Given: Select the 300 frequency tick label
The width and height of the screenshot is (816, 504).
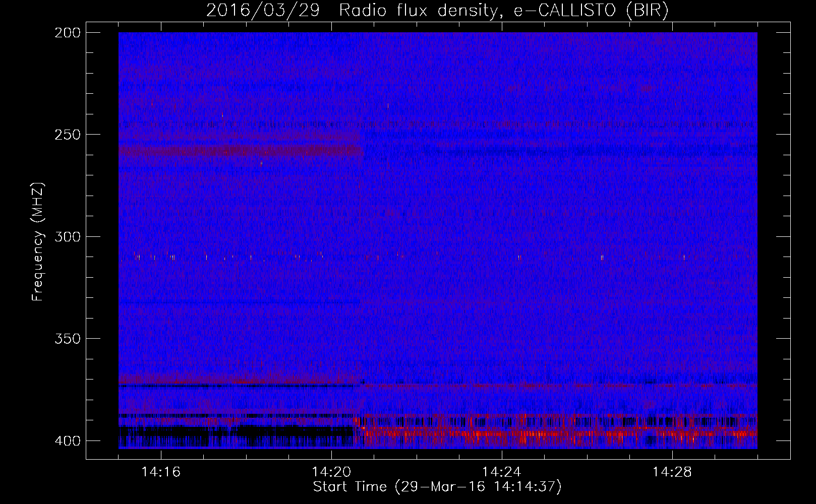Looking at the screenshot, I should click(x=67, y=236).
